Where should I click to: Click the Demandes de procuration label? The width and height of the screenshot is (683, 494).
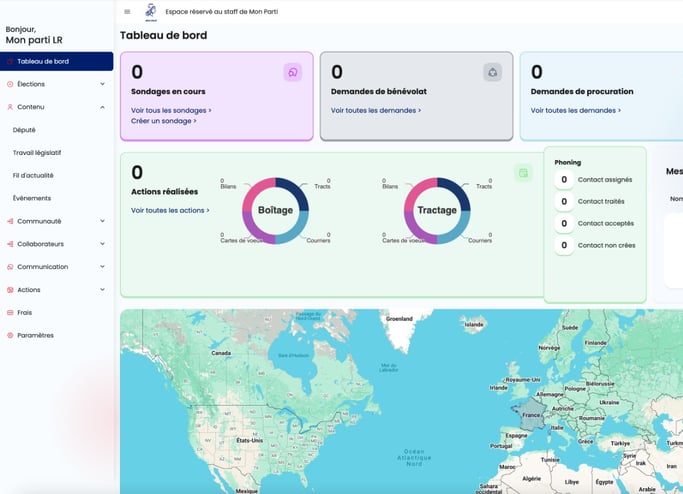point(582,91)
